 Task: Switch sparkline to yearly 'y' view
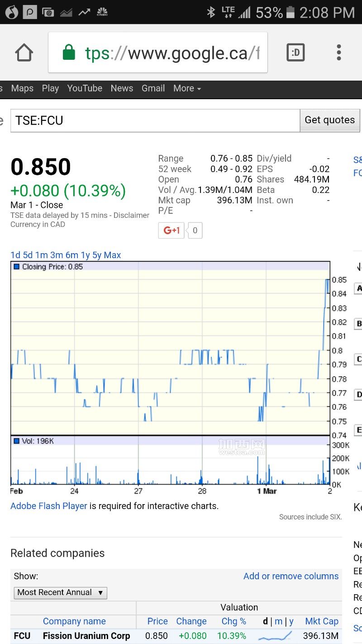[x=291, y=621]
